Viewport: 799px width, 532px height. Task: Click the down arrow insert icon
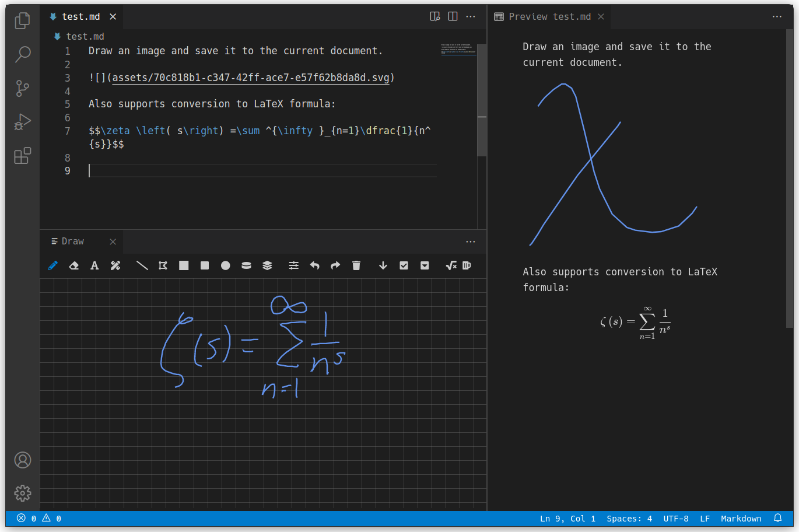383,265
